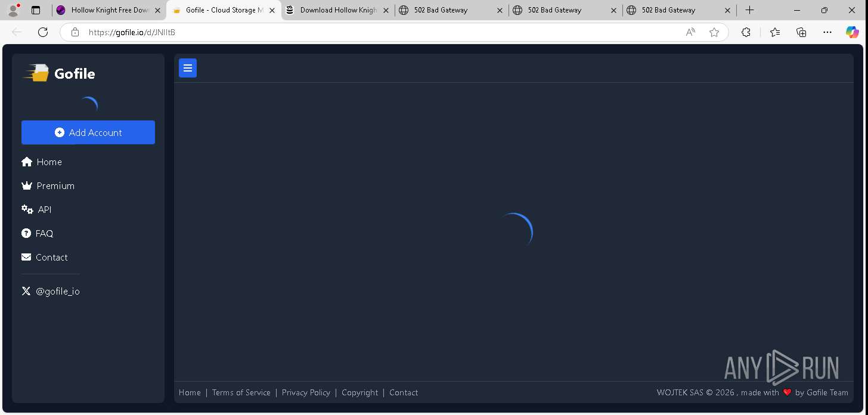This screenshot has width=868, height=415.
Task: Open the Favorites list icon
Action: click(x=775, y=32)
